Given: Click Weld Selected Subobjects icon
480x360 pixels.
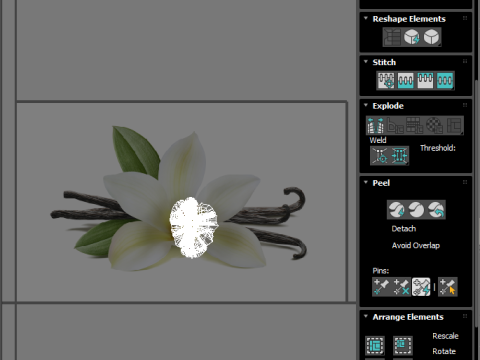Looking at the screenshot, I should pyautogui.click(x=399, y=156).
